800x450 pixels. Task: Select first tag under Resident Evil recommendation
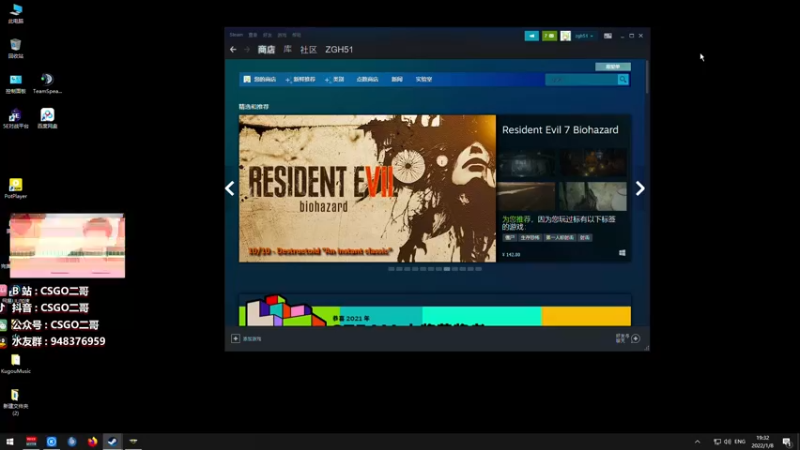point(509,237)
